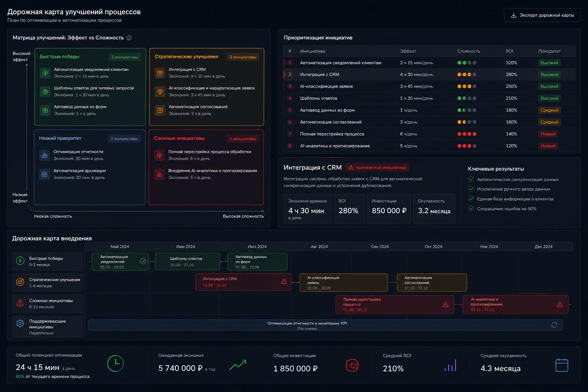
Task: Click the clock icon in optimization potential card
Action: click(x=115, y=363)
